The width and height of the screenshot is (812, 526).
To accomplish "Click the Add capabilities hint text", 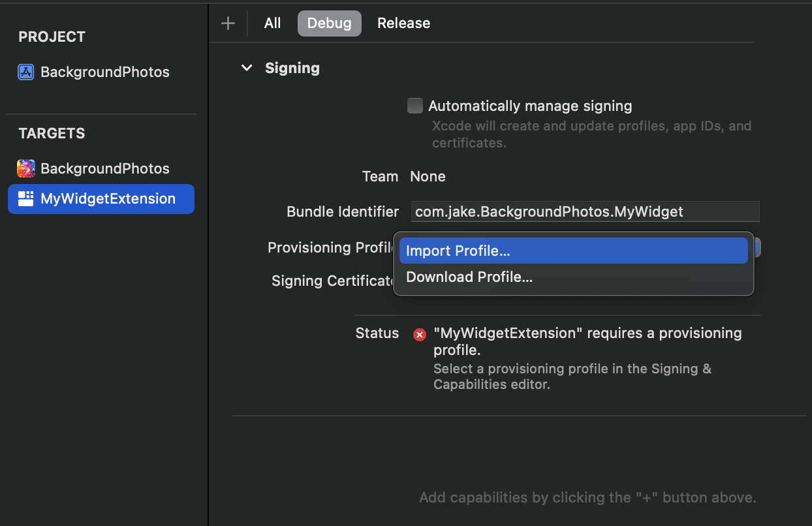I will tap(587, 498).
